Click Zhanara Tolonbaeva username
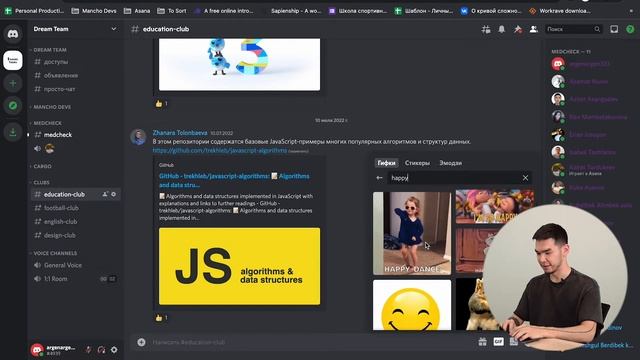Image resolution: width=640 pixels, height=360 pixels. tap(180, 133)
